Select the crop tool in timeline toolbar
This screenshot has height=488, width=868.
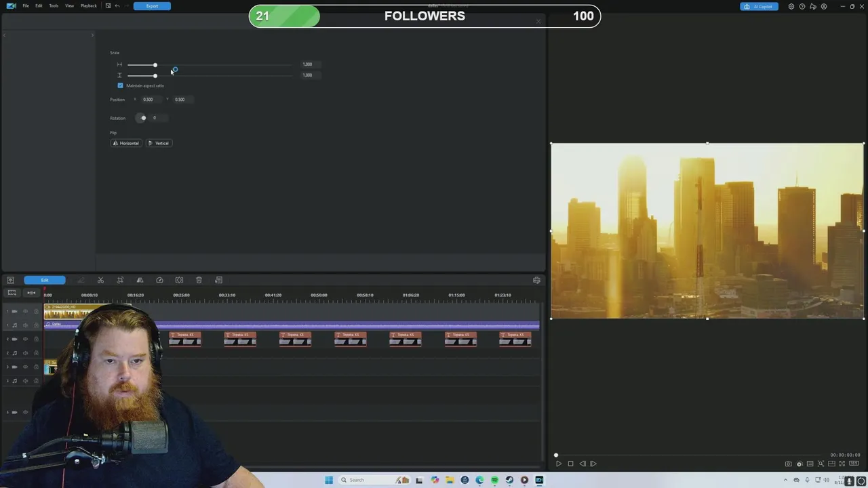(120, 280)
